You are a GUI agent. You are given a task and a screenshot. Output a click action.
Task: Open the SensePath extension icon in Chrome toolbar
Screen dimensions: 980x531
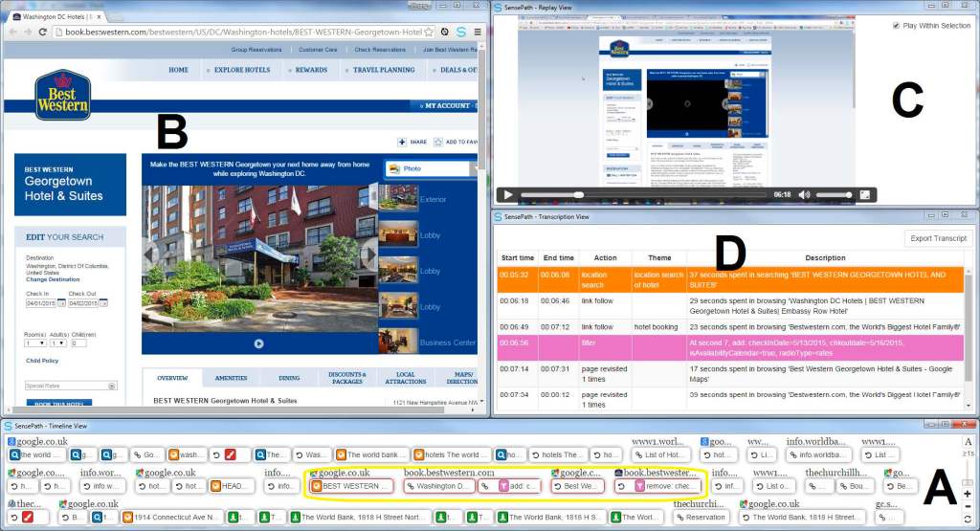pos(460,32)
